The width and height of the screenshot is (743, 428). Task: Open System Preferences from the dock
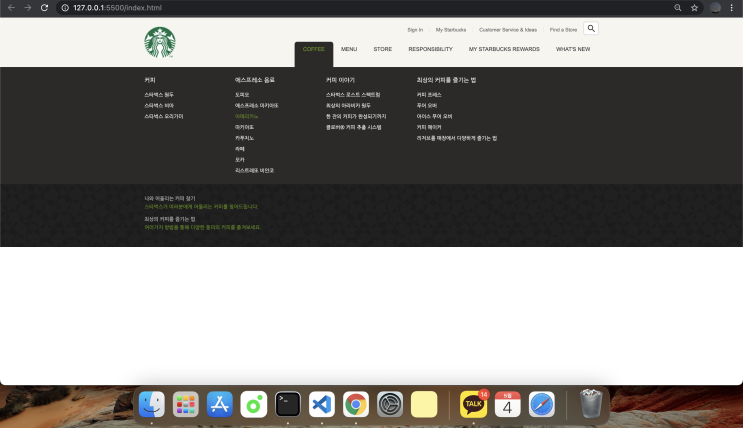(390, 404)
